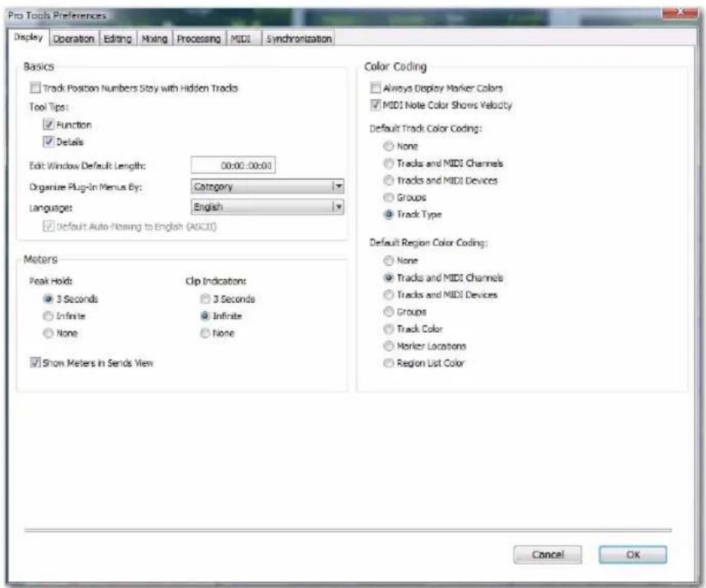
Task: Select the Processing tab
Action: [x=199, y=39]
